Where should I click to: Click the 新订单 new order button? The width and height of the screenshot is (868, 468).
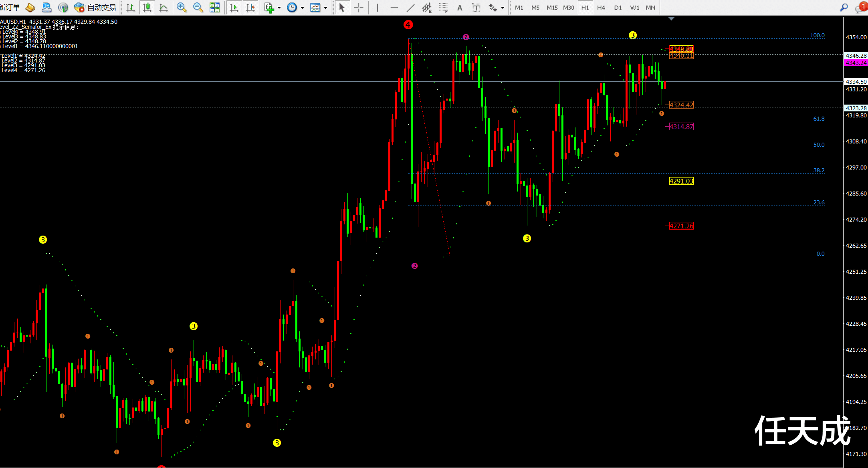coord(10,8)
